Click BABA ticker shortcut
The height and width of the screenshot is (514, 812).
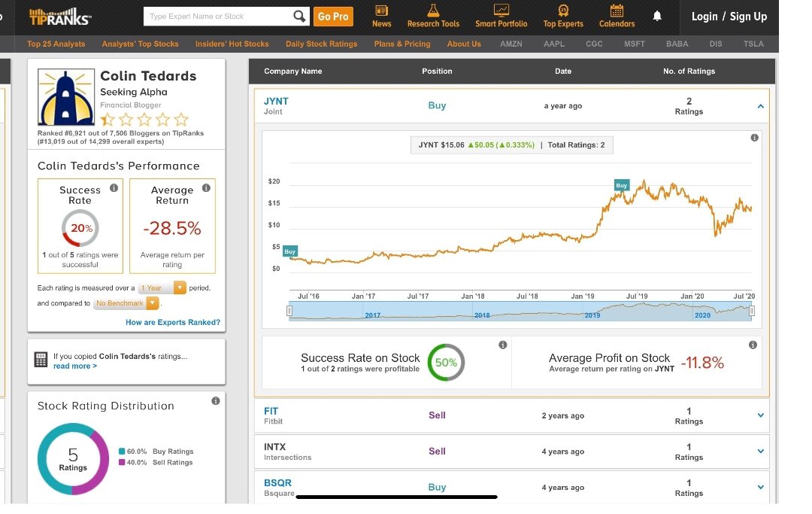(677, 44)
